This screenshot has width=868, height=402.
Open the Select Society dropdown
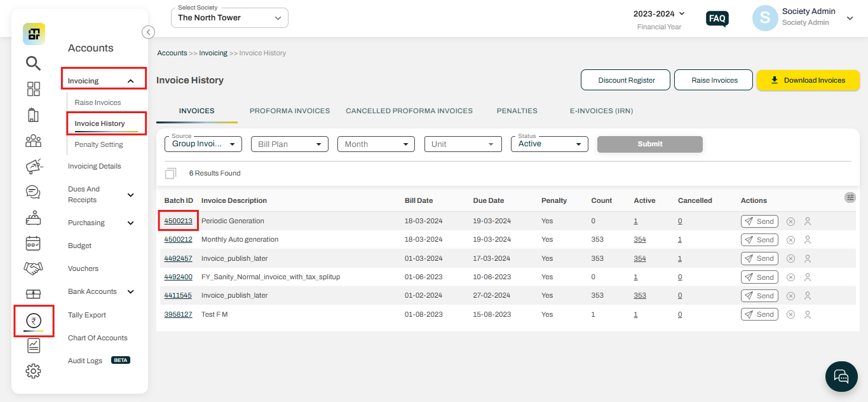(229, 17)
